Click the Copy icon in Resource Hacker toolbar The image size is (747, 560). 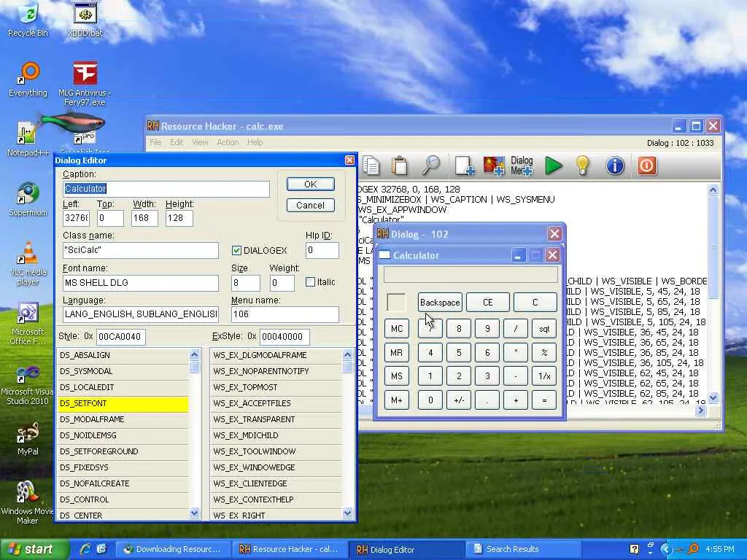[x=371, y=166]
